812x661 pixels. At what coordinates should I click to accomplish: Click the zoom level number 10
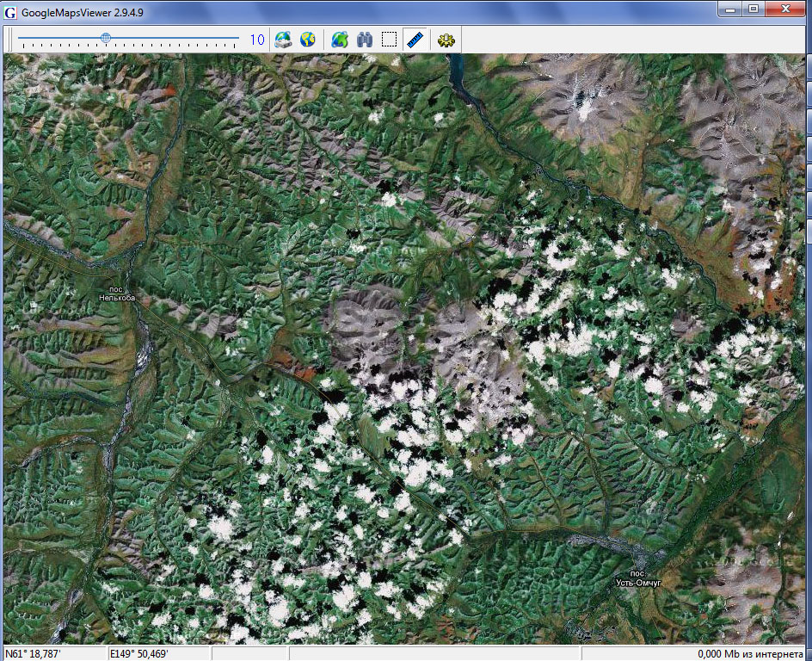click(x=257, y=40)
